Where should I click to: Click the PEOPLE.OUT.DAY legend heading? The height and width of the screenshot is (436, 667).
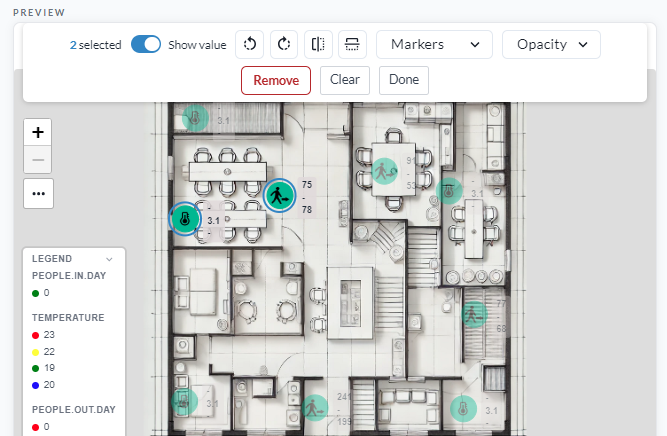click(x=74, y=410)
